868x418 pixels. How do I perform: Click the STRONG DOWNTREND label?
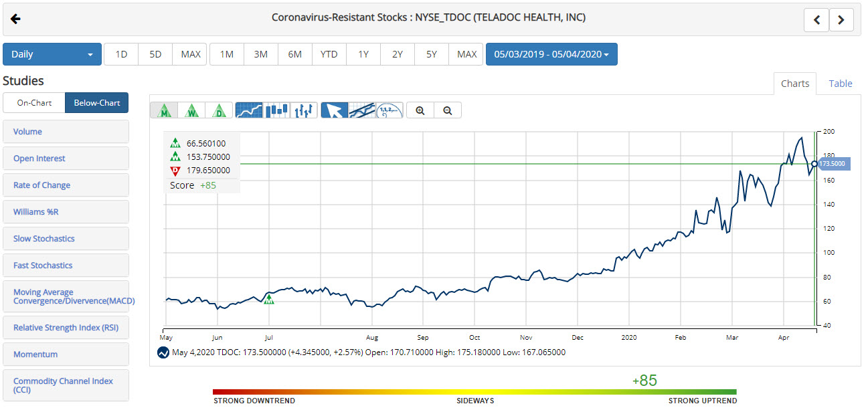[x=254, y=401]
